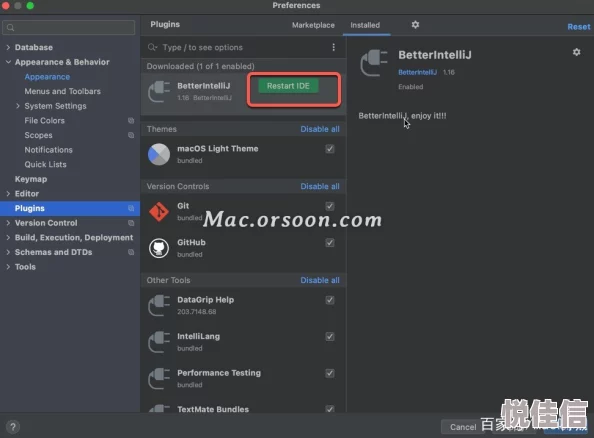Click the Cancel button

click(x=463, y=427)
